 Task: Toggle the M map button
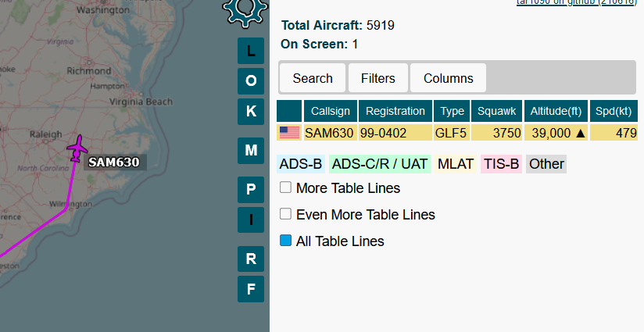251,151
